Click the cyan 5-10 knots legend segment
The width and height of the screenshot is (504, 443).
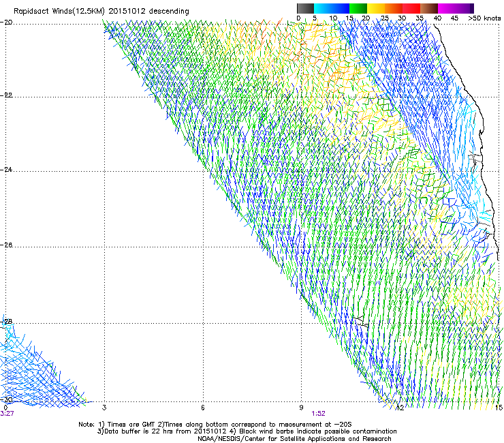pyautogui.click(x=322, y=8)
